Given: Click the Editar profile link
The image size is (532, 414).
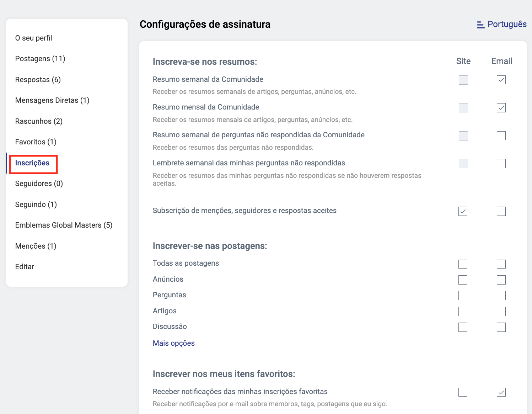Looking at the screenshot, I should pos(25,267).
